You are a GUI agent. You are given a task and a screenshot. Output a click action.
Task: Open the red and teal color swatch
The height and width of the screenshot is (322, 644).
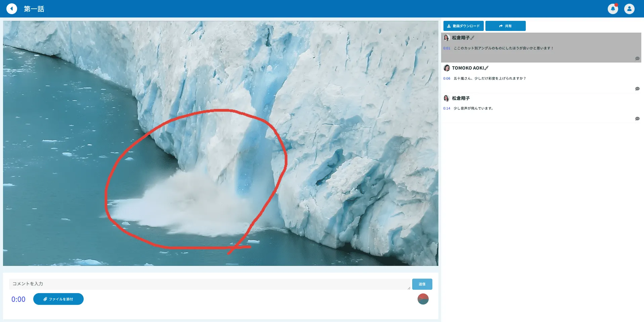click(423, 299)
